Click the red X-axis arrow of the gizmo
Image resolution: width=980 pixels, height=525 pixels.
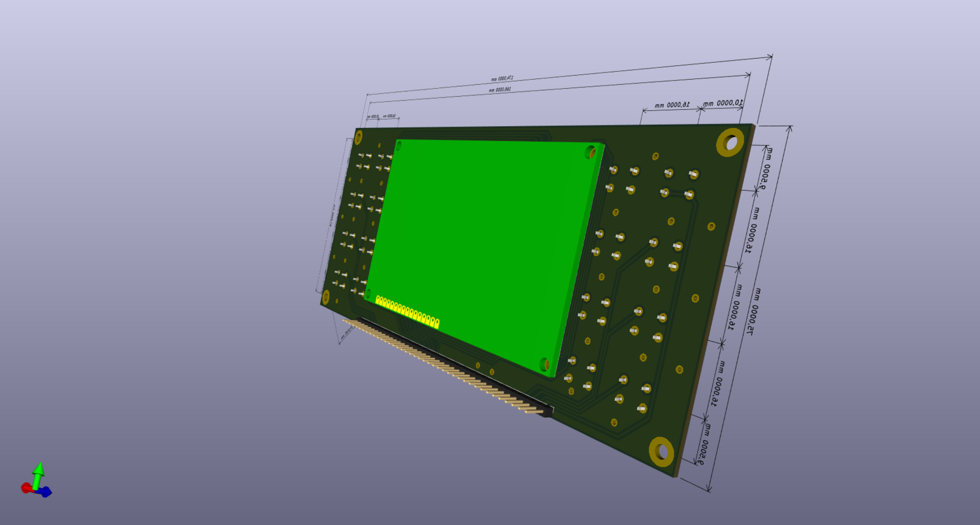[27, 487]
